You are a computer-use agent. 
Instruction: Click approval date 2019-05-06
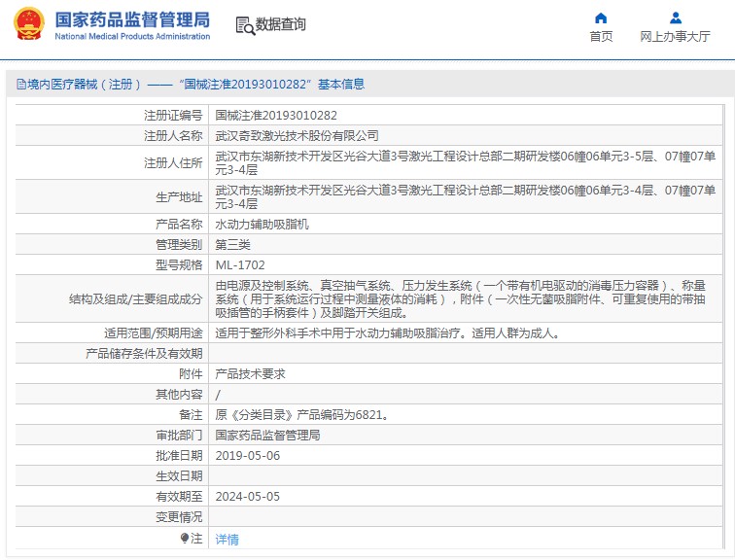248,456
